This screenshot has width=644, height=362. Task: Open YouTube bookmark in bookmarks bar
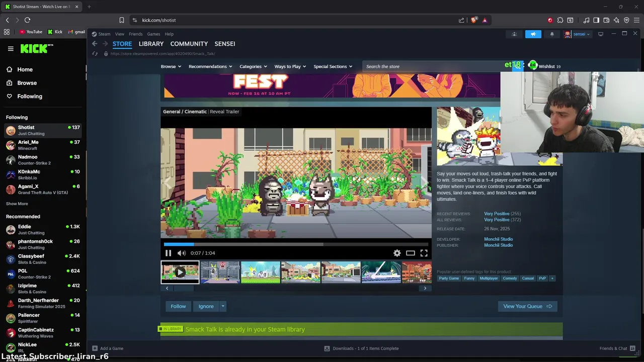(x=31, y=32)
